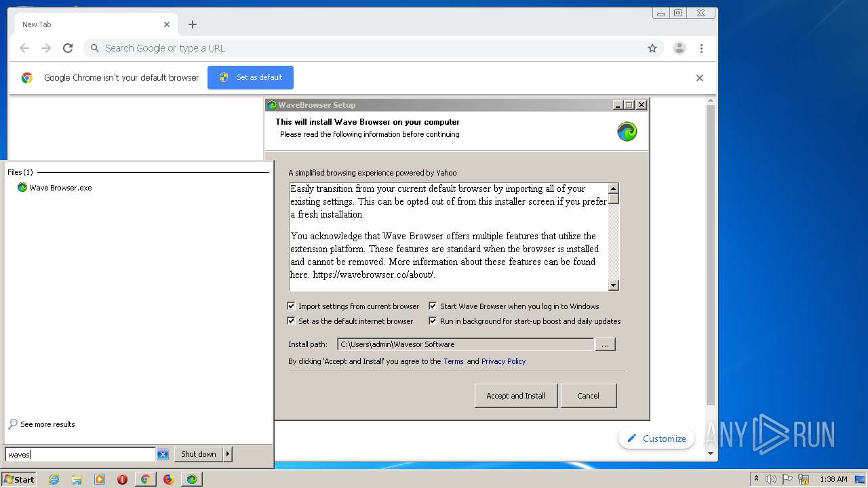The image size is (868, 488).
Task: Toggle Set as the default internet browser
Action: click(291, 321)
